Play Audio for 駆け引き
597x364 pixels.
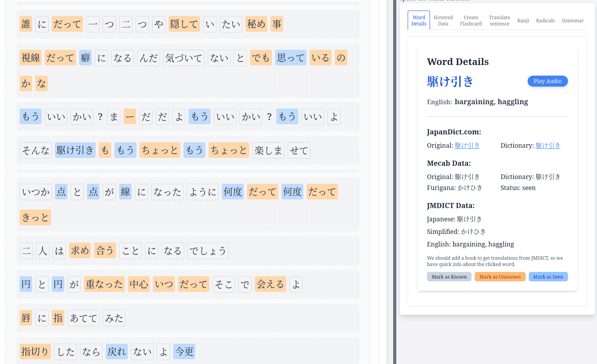tap(548, 81)
